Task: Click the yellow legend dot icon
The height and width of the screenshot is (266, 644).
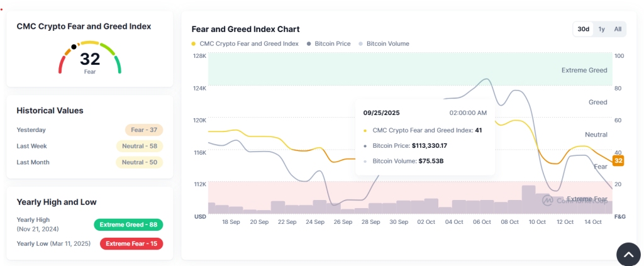Action: pyautogui.click(x=193, y=44)
